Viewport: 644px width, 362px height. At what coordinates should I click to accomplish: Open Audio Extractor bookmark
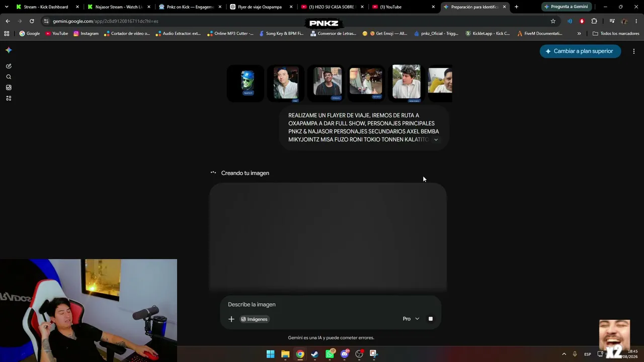178,34
